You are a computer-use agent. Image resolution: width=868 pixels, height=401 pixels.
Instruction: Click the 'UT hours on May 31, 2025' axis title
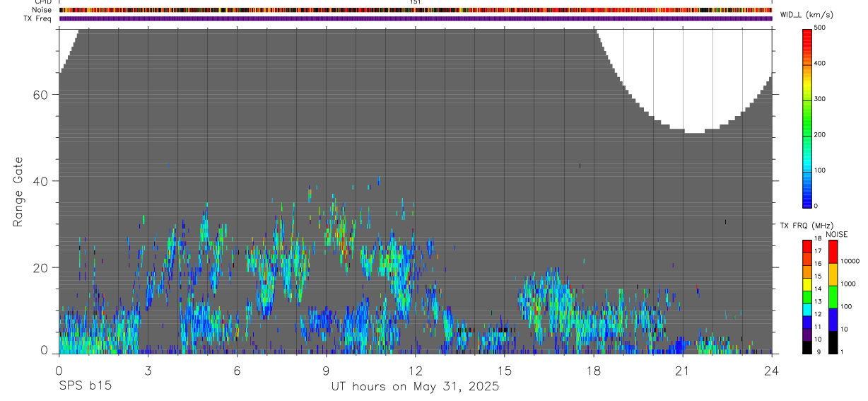coord(416,387)
